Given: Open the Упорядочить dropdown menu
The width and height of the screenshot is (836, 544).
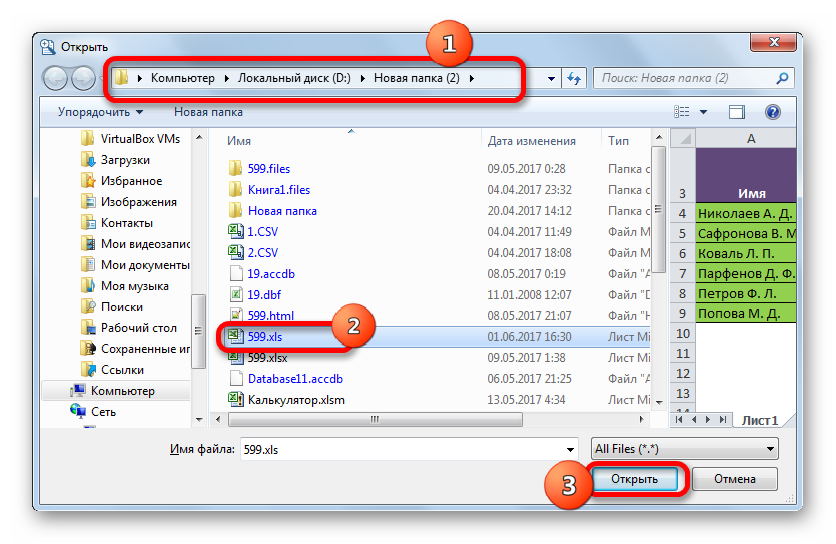Looking at the screenshot, I should [100, 112].
